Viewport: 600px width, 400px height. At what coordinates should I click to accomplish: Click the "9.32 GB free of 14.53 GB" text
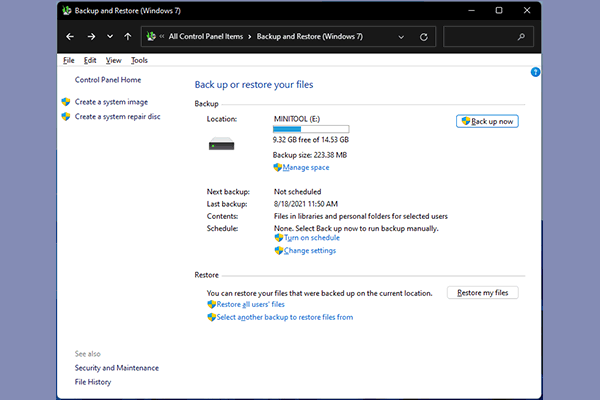[311, 140]
